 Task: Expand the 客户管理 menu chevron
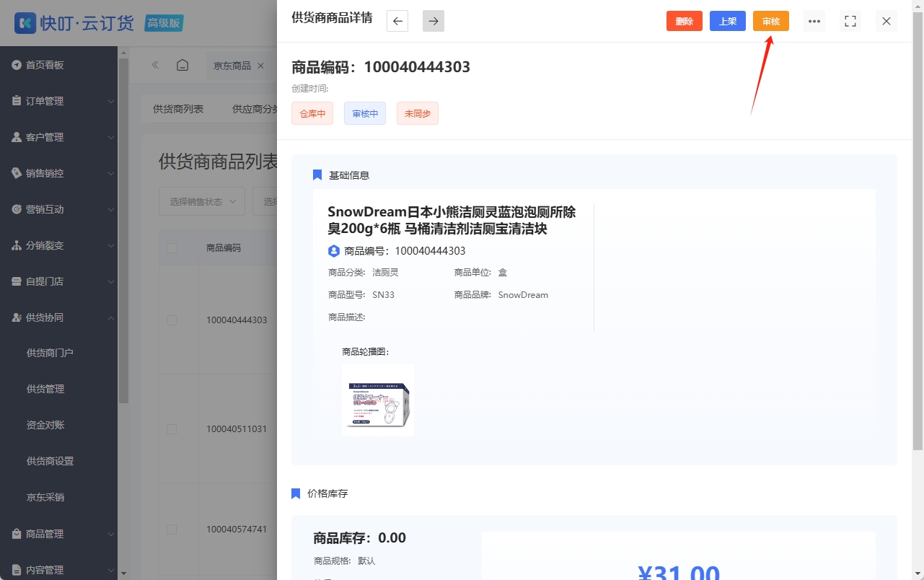[111, 138]
